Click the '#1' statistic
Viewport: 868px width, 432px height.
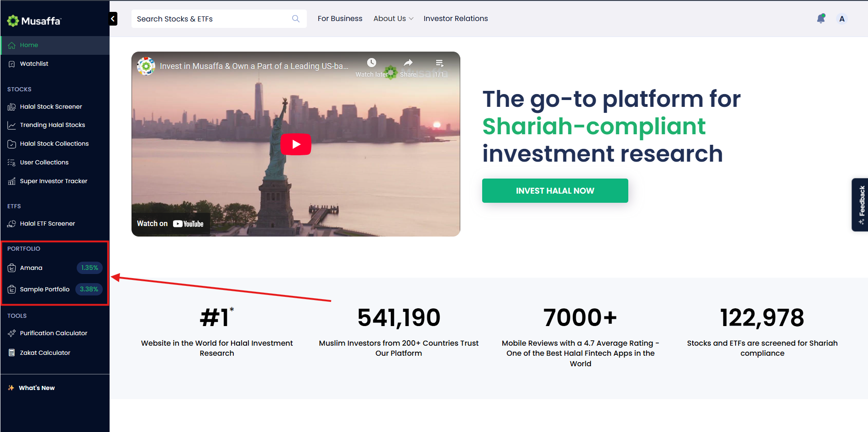pos(217,317)
